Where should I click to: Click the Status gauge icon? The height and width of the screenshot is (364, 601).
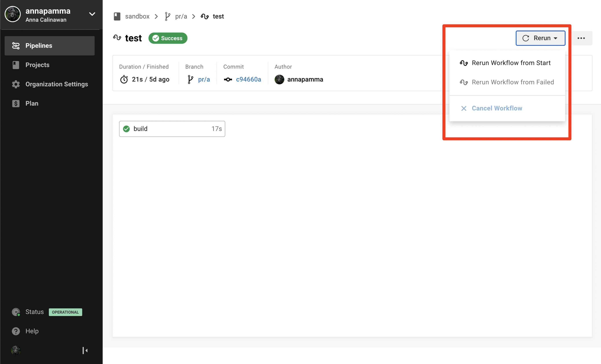16,312
